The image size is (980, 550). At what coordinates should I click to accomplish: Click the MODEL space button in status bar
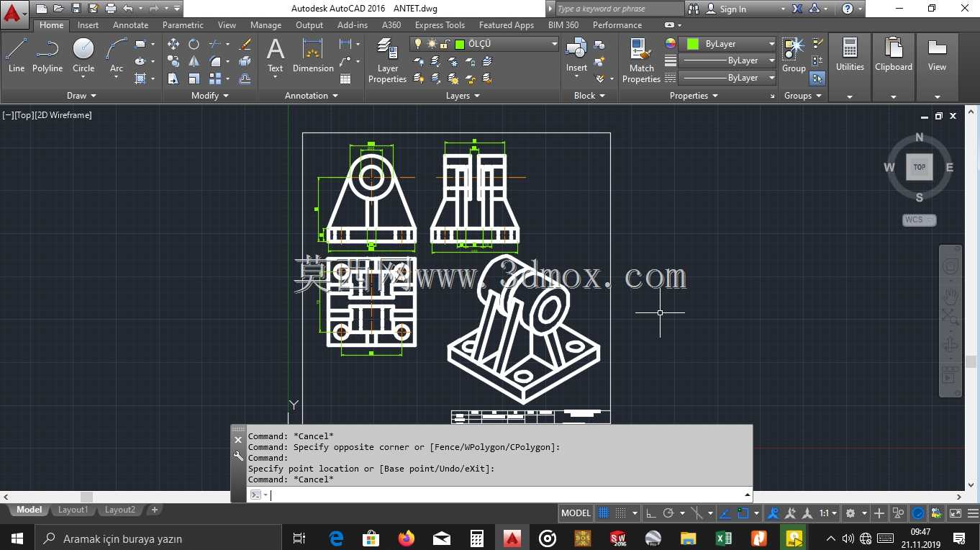[x=576, y=513]
